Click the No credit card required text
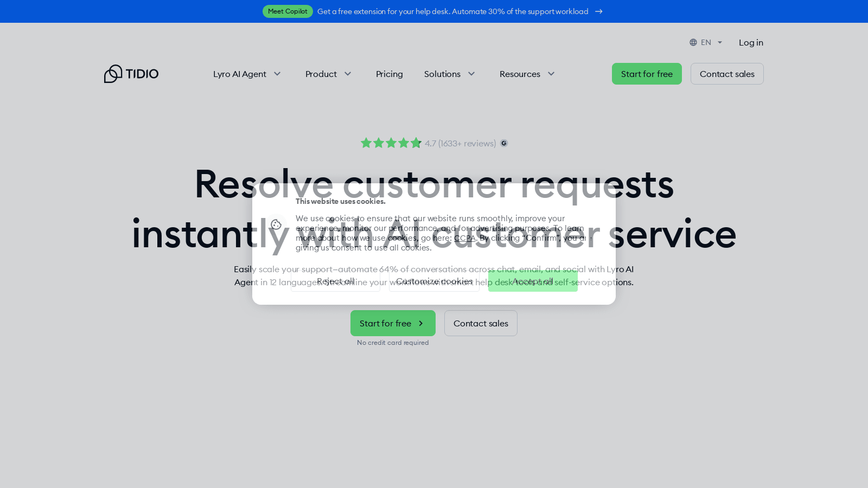 point(393,343)
